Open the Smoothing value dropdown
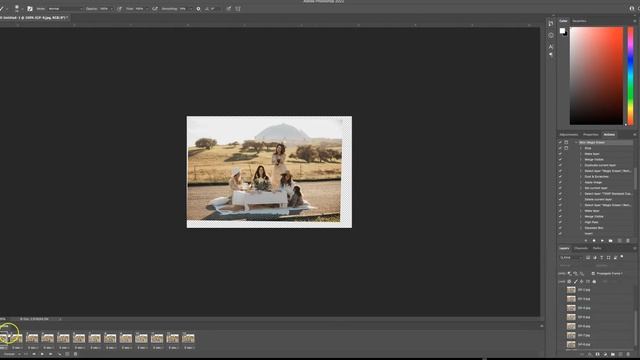 coord(190,8)
